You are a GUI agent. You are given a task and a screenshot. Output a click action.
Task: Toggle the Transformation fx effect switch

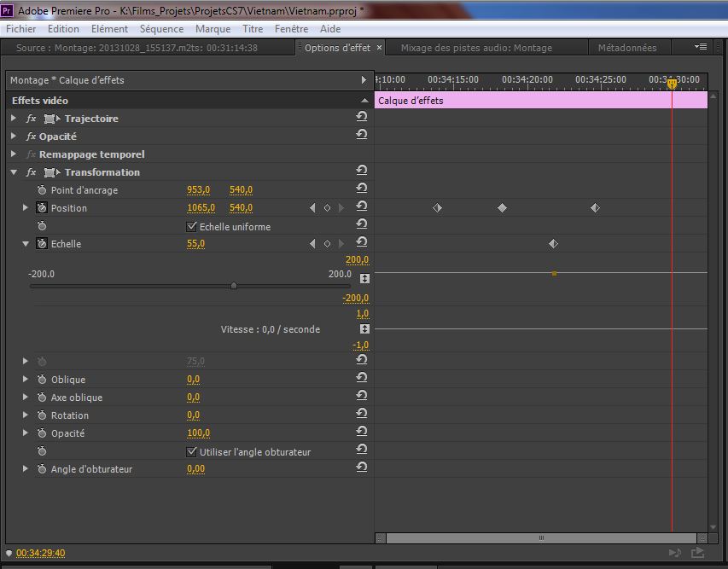pos(32,172)
